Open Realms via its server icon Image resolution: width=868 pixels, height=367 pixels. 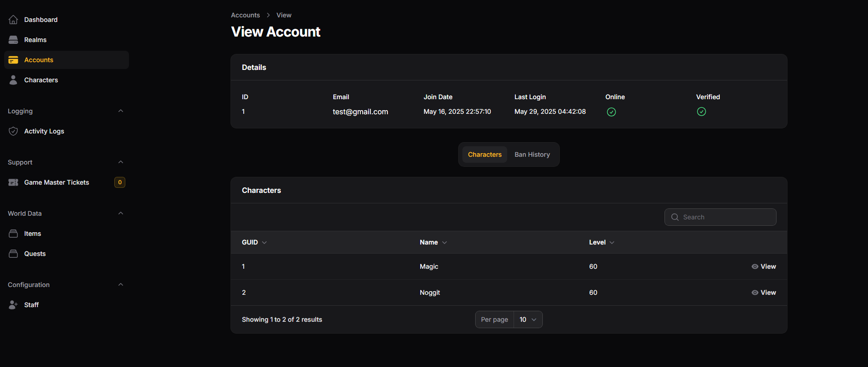(x=13, y=40)
